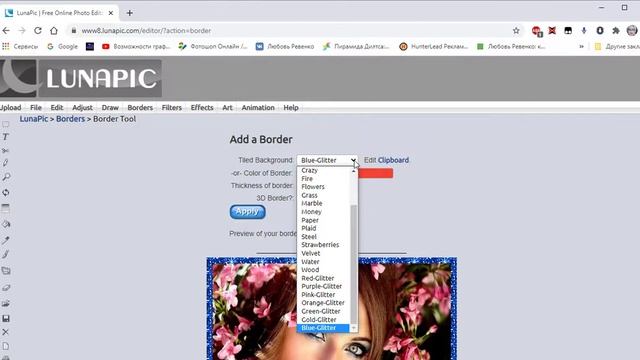
Task: Open the Google bookmark
Action: [x=62, y=47]
